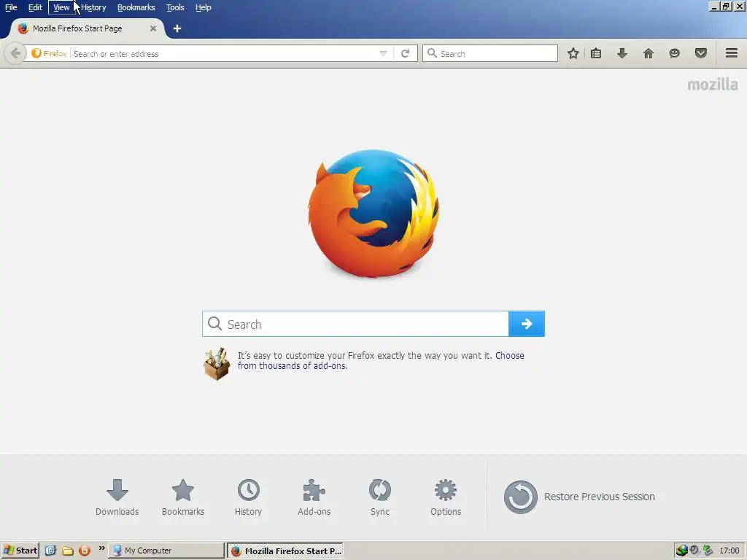Viewport: 747px width, 560px height.
Task: Click the add-ons toolbox snippet icon
Action: click(217, 364)
